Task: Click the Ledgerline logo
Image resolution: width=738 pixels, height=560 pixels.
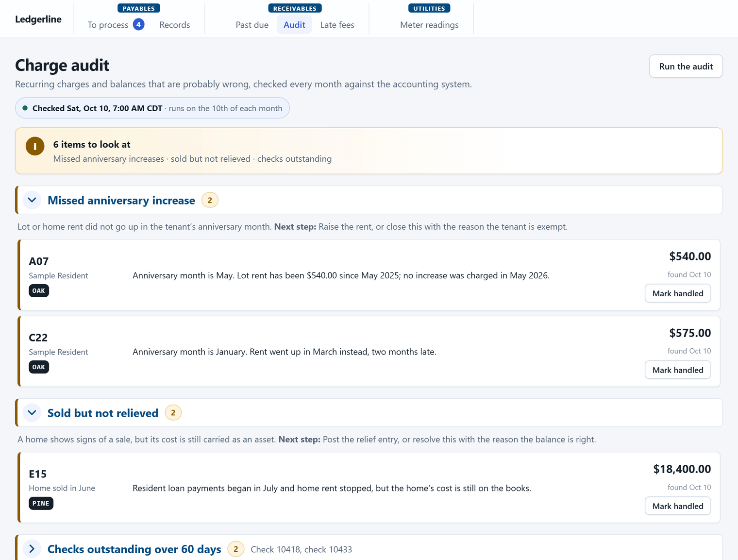Action: (x=38, y=19)
